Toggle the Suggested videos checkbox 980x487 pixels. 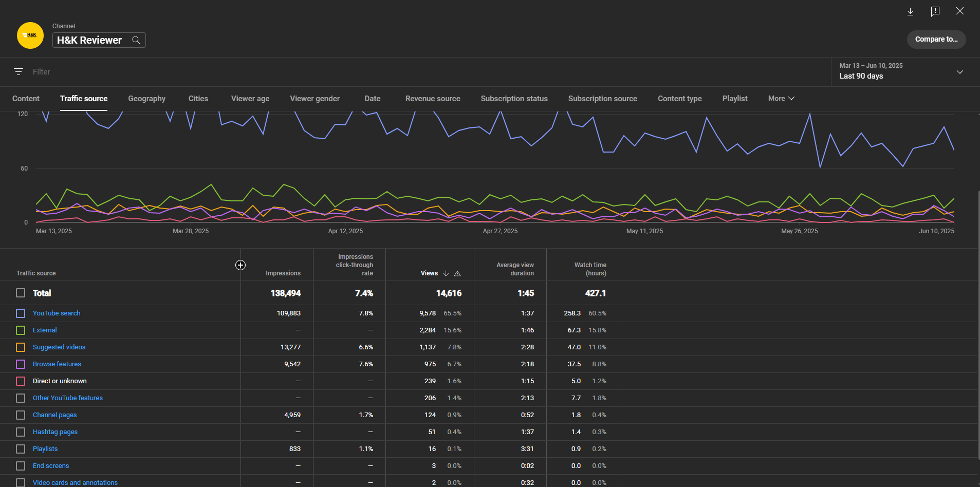(x=21, y=347)
